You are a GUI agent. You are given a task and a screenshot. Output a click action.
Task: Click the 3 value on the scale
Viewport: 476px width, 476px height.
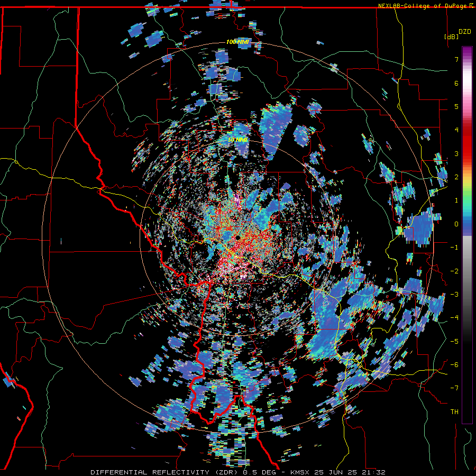coord(456,153)
